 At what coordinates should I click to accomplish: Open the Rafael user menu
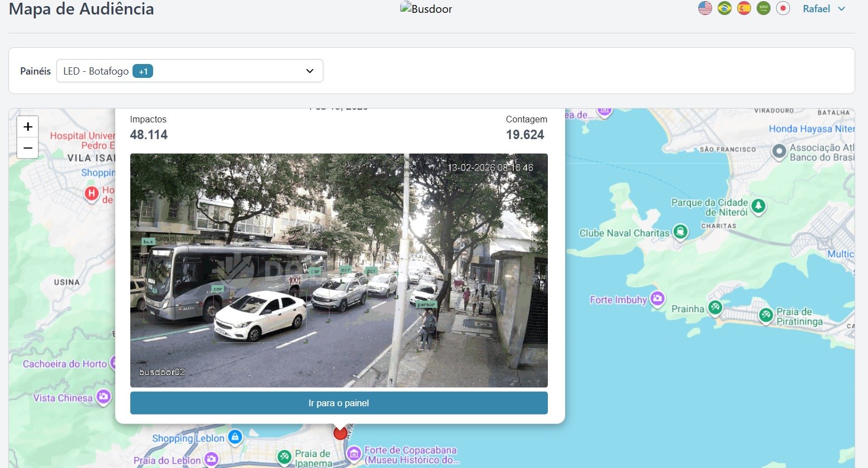(823, 9)
